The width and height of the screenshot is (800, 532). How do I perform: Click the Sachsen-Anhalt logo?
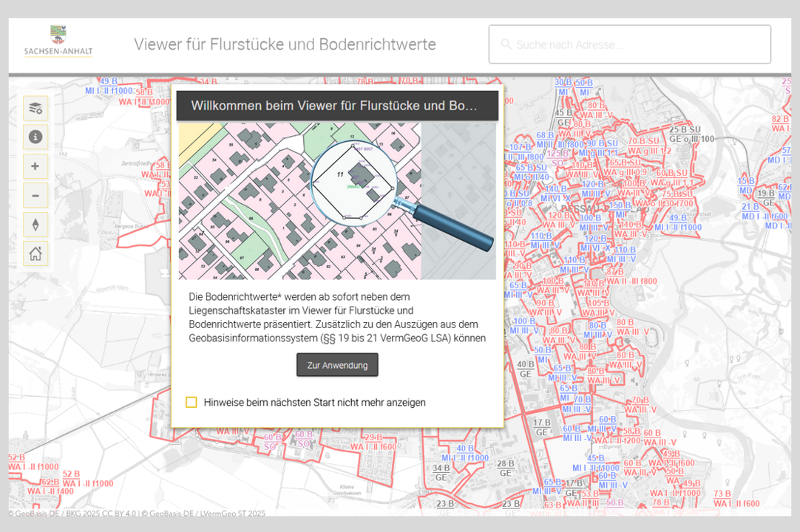pyautogui.click(x=58, y=41)
